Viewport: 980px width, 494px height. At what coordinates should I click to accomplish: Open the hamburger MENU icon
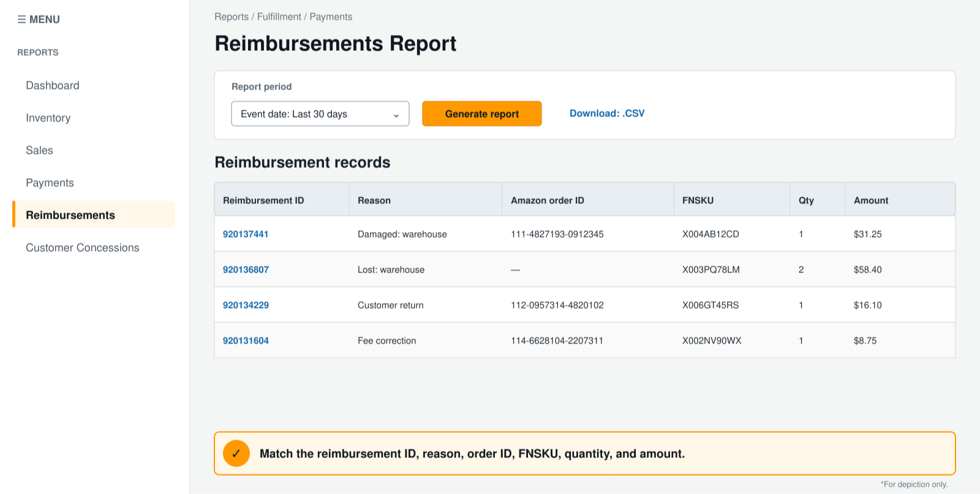(21, 20)
